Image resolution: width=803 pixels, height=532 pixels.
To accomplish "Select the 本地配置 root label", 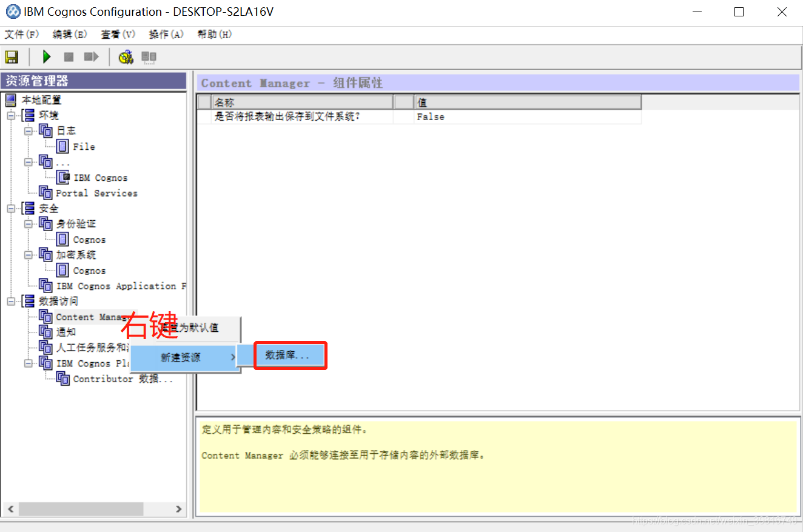I will coord(41,100).
